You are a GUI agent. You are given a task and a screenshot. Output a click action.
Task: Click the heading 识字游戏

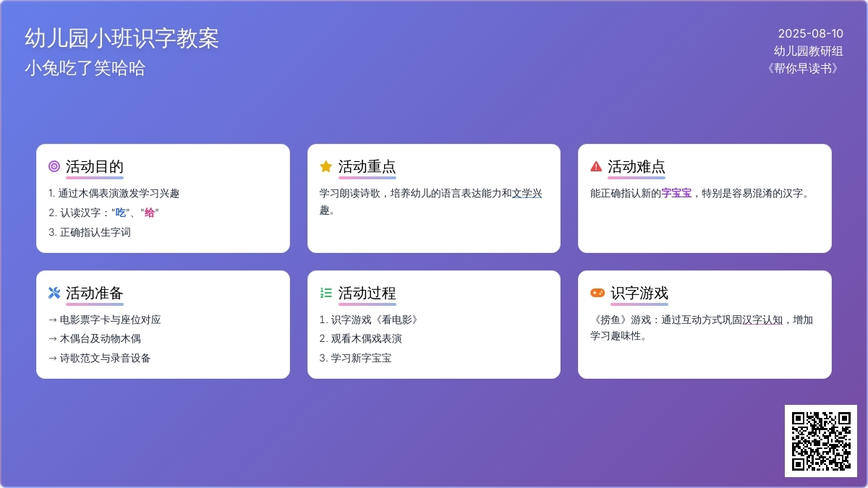coord(639,294)
